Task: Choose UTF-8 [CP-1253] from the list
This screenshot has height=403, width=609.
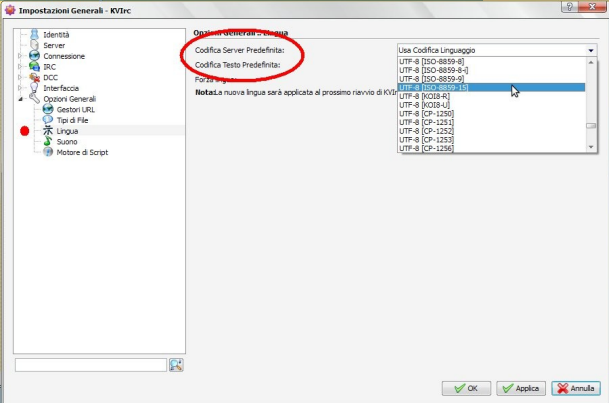Action: click(x=491, y=139)
